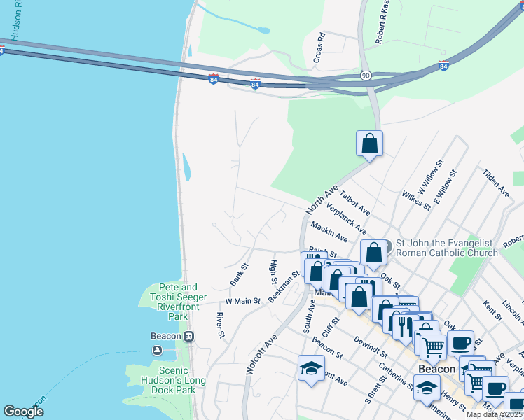The height and width of the screenshot is (420, 524).
Task: Click the Google logo
Action: pos(23,412)
